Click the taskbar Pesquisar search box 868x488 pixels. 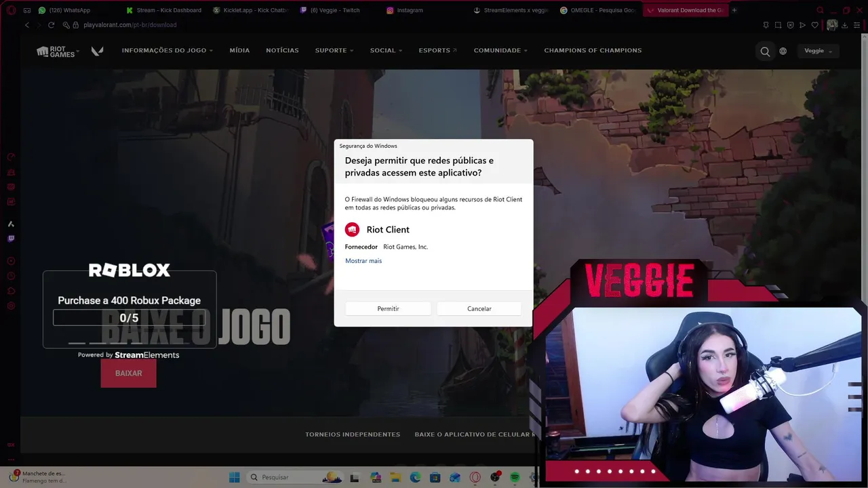click(296, 477)
